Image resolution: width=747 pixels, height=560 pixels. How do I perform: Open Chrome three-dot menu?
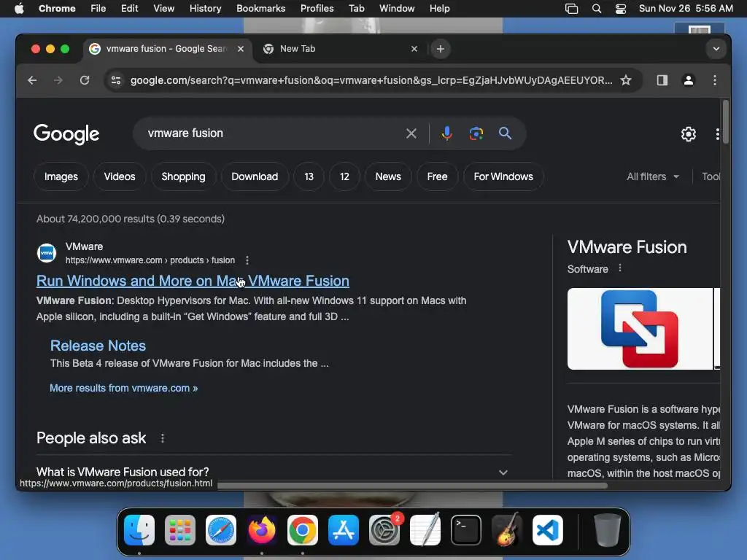point(715,80)
